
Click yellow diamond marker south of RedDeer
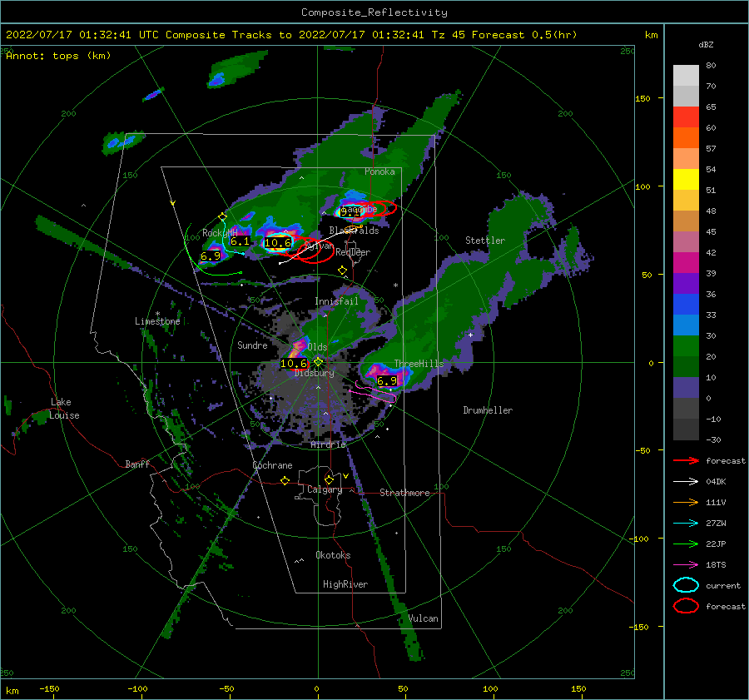coord(343,271)
